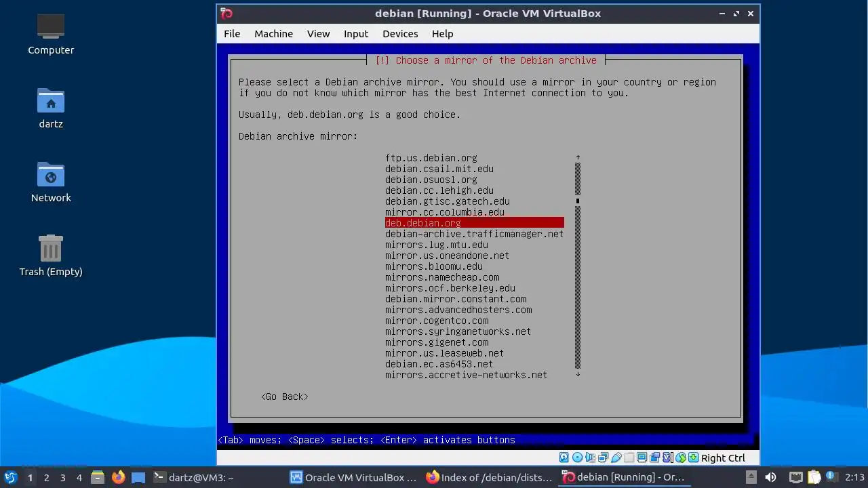Click the mouse integration icon in VM status bar
The width and height of the screenshot is (868, 488).
coord(681,458)
